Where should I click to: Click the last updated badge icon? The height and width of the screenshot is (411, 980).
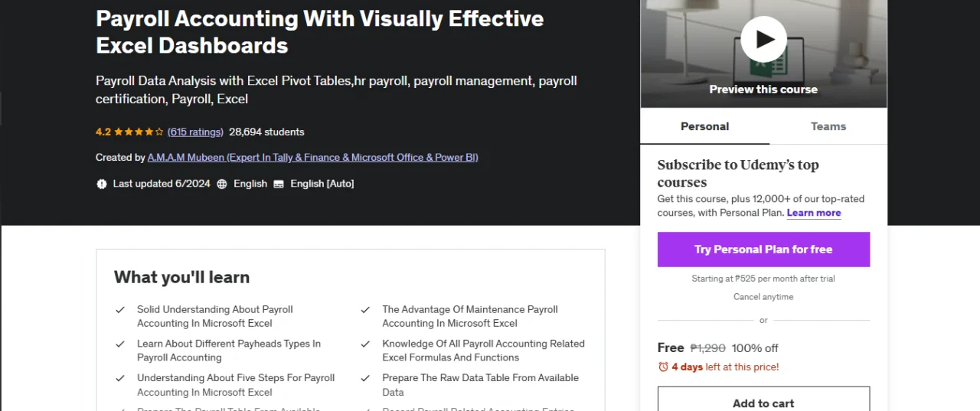[102, 184]
